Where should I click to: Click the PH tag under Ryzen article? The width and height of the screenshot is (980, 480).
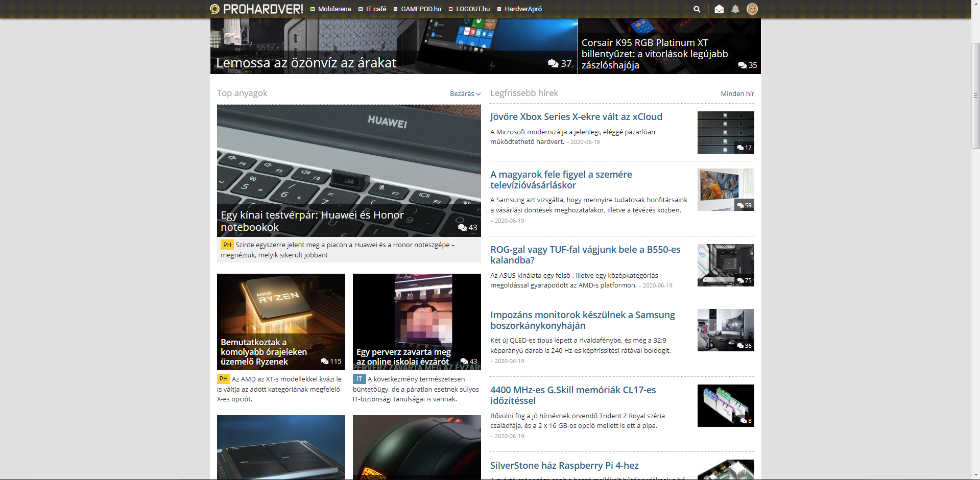tap(224, 379)
